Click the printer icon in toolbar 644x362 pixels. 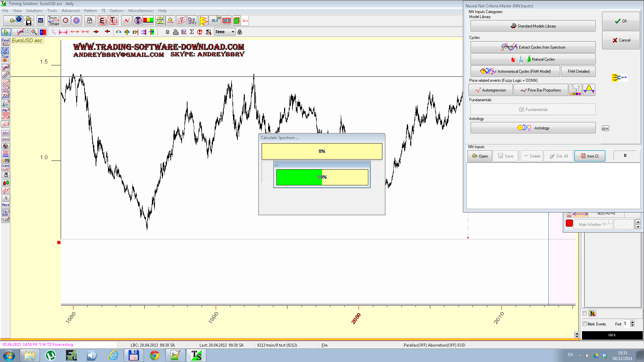click(x=175, y=32)
